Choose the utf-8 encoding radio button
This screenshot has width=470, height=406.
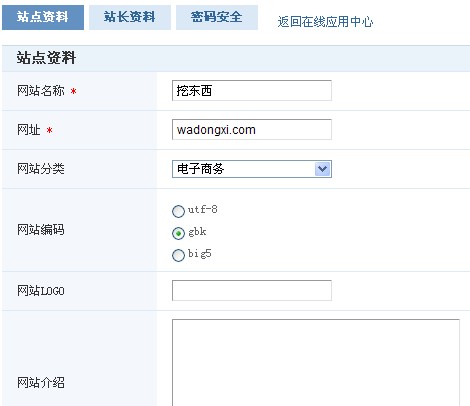click(178, 211)
